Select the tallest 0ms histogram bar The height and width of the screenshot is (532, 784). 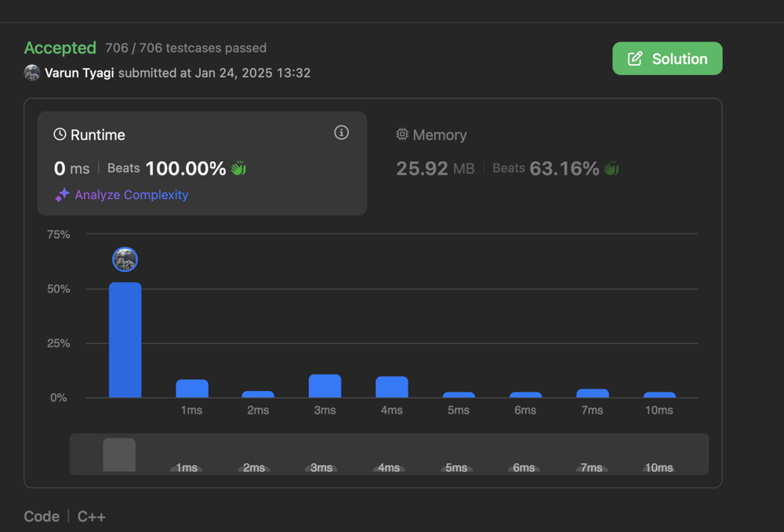pyautogui.click(x=125, y=340)
